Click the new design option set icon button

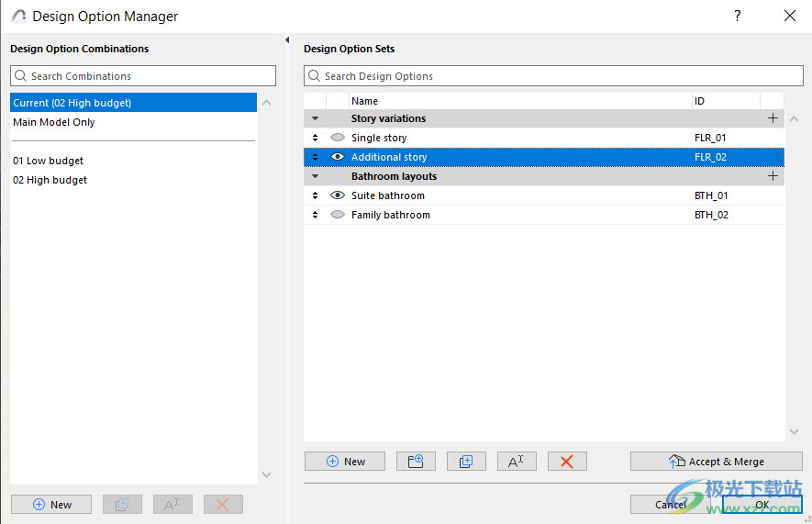416,462
